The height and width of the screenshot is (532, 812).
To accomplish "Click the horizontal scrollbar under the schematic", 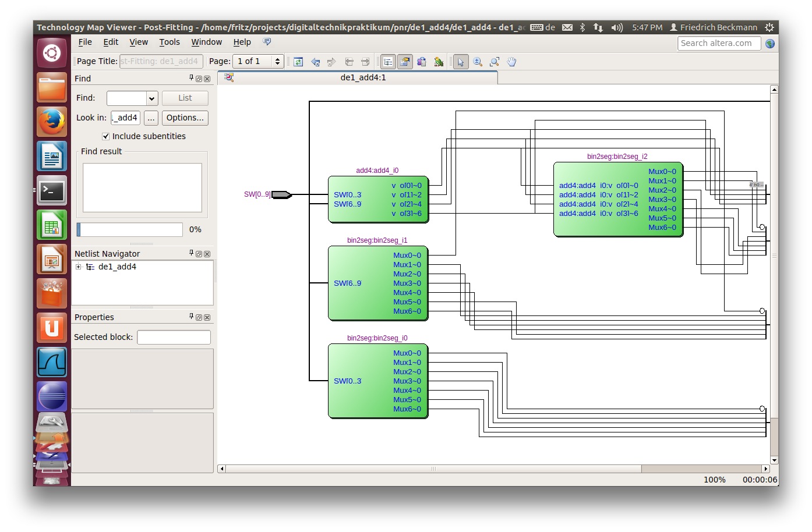I will point(433,469).
